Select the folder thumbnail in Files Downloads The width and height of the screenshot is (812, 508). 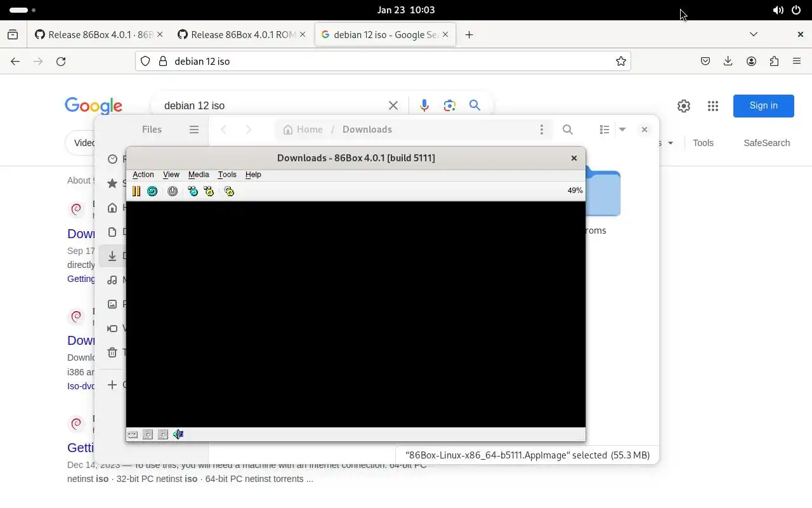[603, 192]
